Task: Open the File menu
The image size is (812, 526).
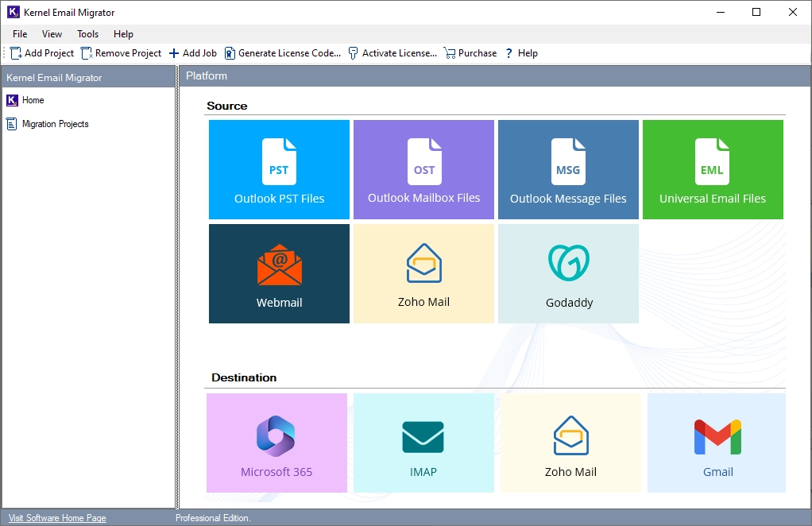Action: [x=20, y=33]
